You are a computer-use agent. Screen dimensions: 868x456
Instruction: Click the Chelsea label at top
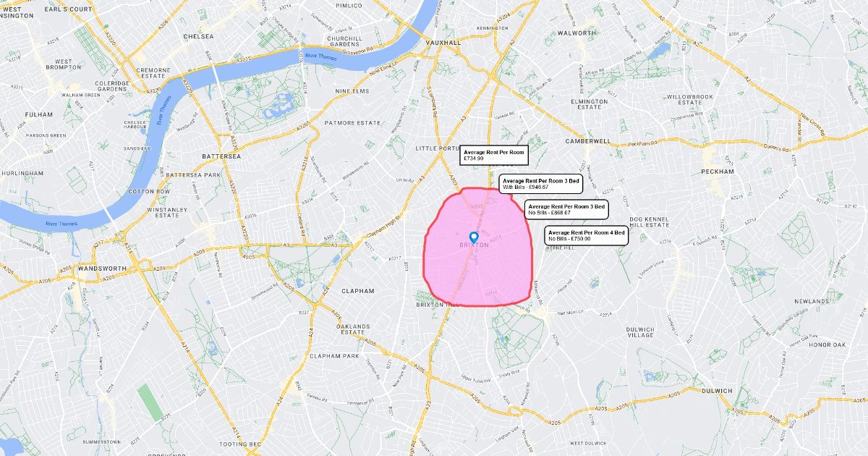pyautogui.click(x=198, y=36)
